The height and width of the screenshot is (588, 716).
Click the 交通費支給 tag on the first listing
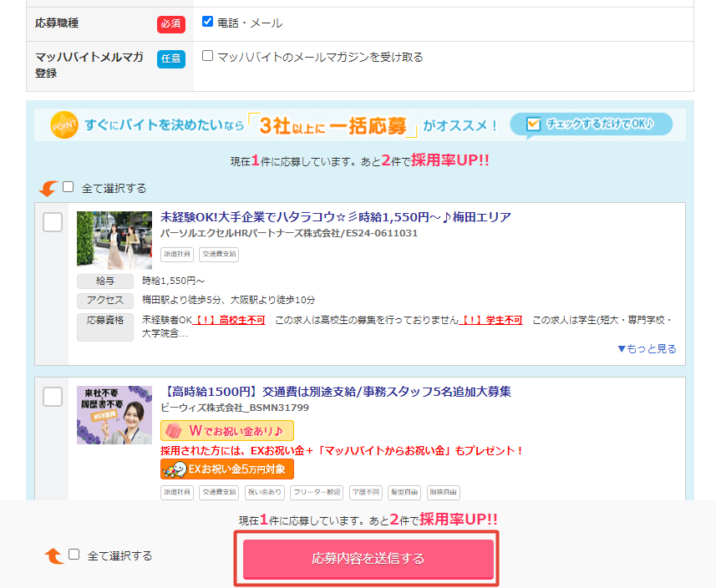point(218,255)
